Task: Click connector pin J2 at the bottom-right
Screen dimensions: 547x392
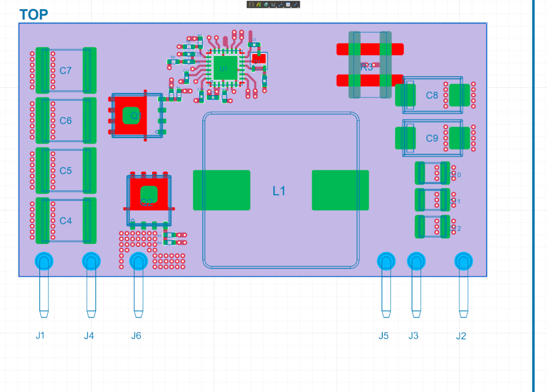Action: [x=464, y=262]
